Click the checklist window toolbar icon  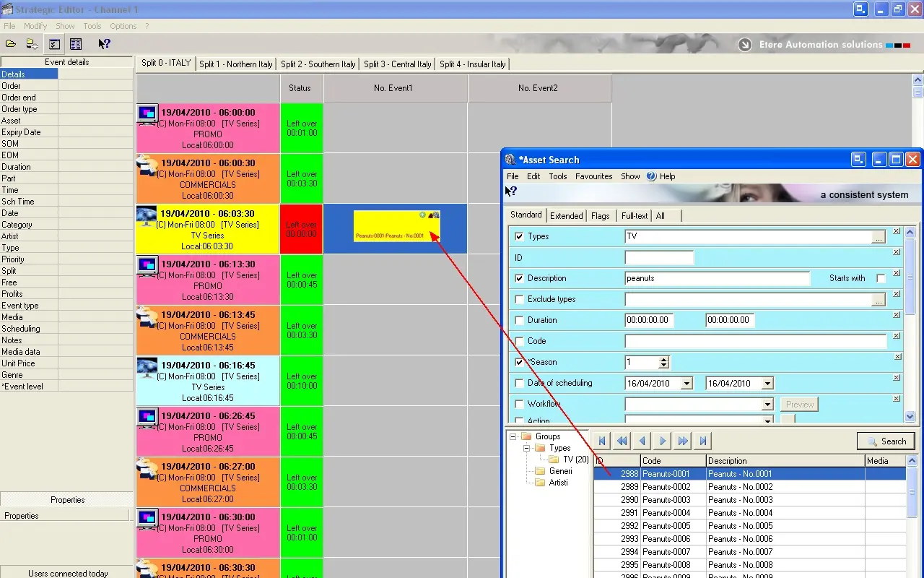point(54,44)
